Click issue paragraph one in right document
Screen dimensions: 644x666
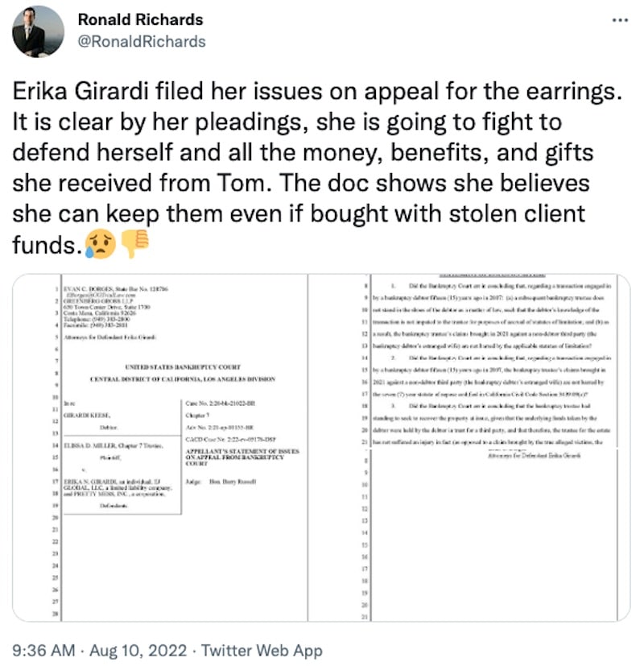491,316
